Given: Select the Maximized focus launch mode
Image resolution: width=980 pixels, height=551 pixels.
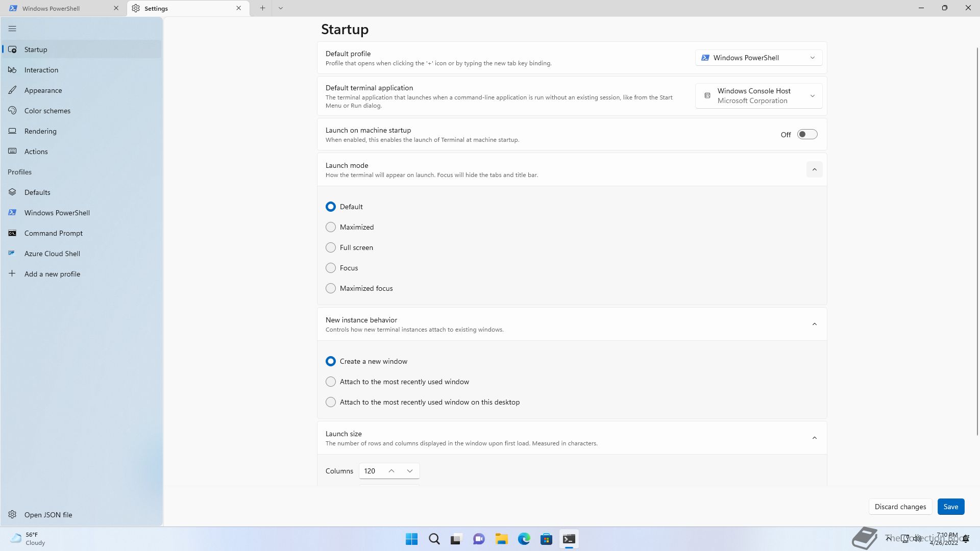Looking at the screenshot, I should 331,288.
